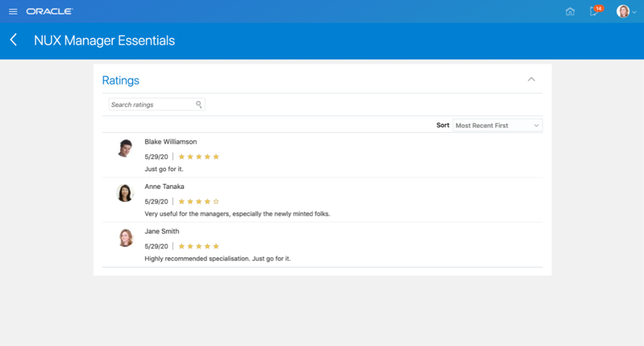Open the user profile avatar menu

tap(626, 12)
